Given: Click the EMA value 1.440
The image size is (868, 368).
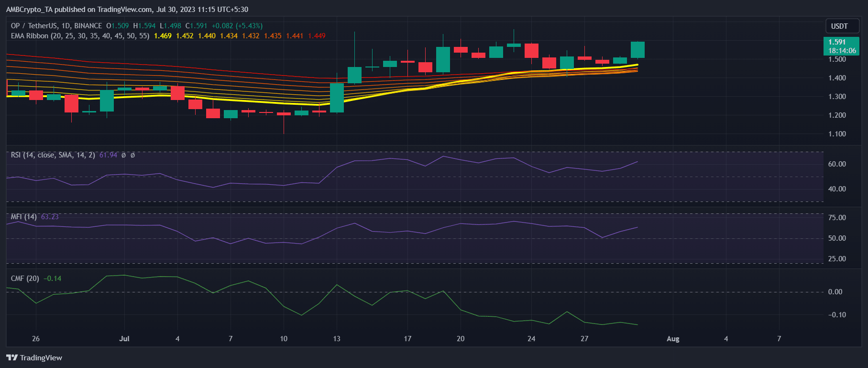Looking at the screenshot, I should click(207, 36).
